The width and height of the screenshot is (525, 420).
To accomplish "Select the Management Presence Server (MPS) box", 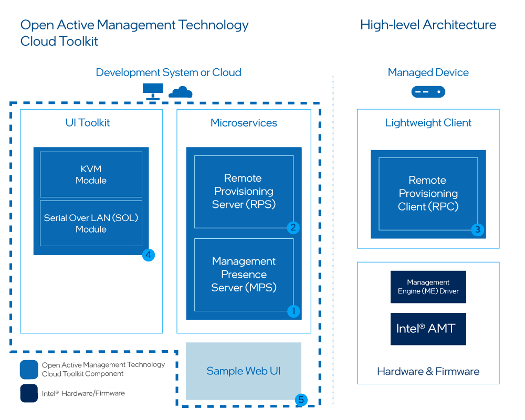I will click(x=244, y=275).
